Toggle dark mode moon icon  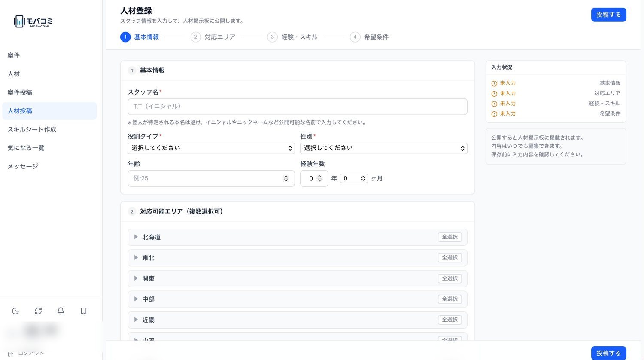(x=15, y=311)
